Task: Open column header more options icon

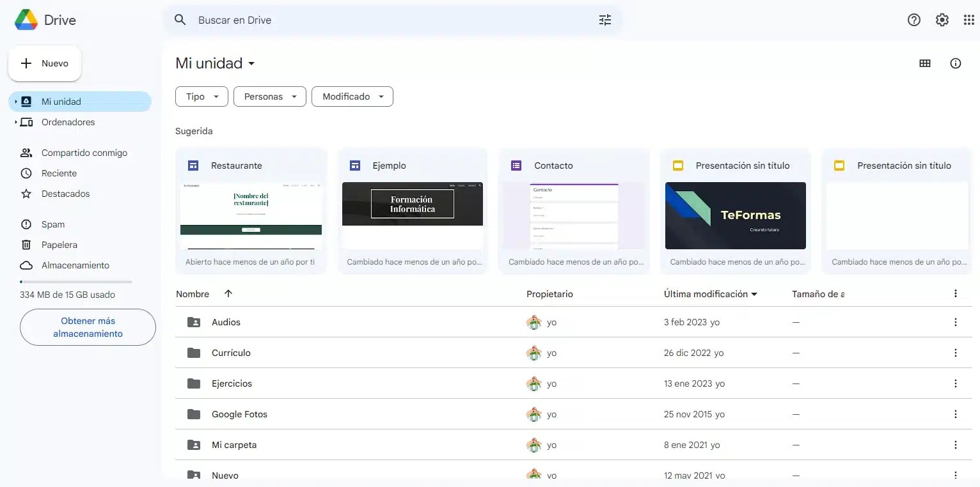Action: pos(956,293)
